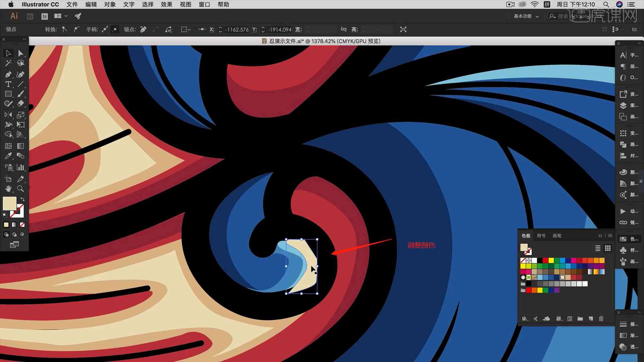This screenshot has height=362, width=644.
Task: Select the Zoom tool in toolbar
Action: tap(20, 187)
